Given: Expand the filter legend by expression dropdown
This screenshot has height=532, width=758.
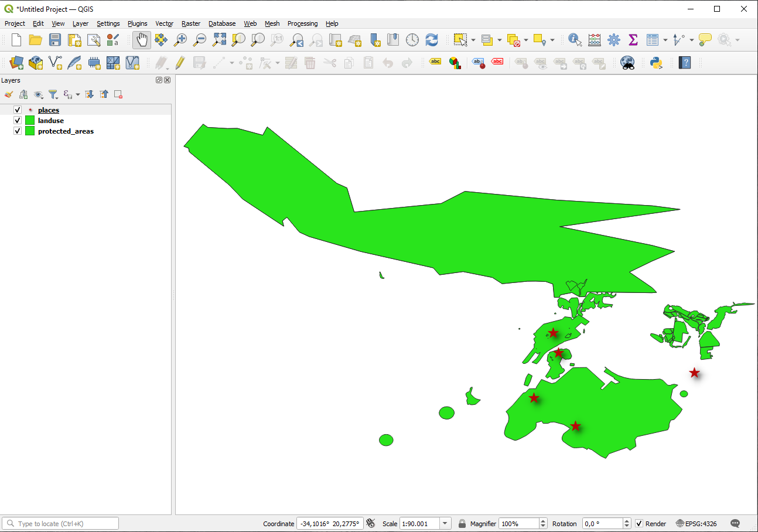Looking at the screenshot, I should (x=77, y=94).
